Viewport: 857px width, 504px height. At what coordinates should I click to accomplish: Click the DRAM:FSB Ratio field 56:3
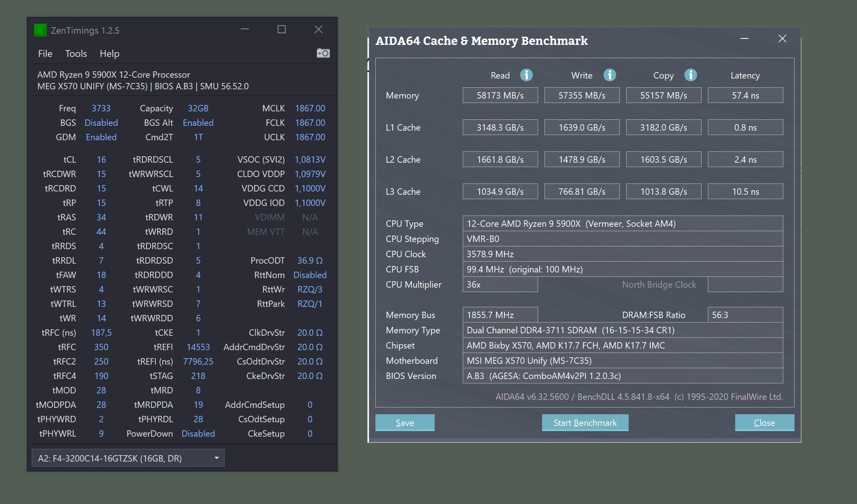[745, 315]
